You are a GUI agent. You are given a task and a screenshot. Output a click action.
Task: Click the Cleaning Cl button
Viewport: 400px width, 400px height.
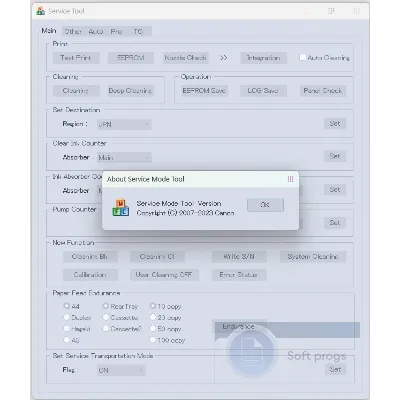point(157,257)
